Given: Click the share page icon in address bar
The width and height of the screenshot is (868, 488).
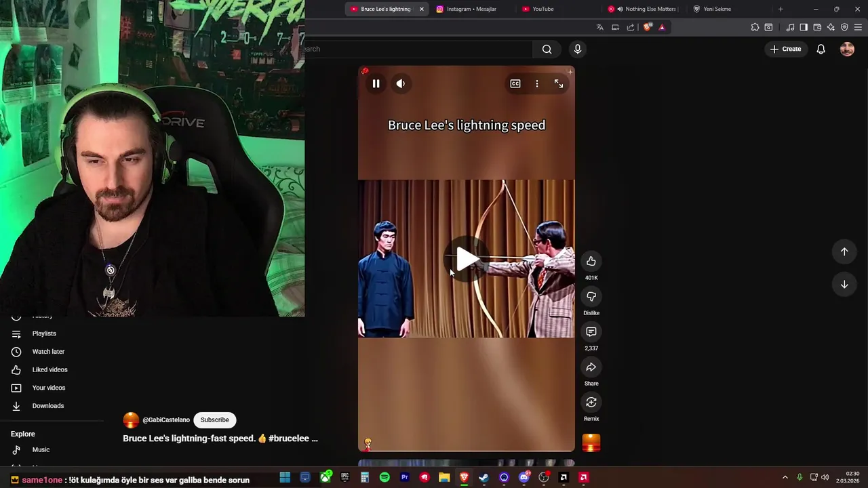Looking at the screenshot, I should pos(631,27).
